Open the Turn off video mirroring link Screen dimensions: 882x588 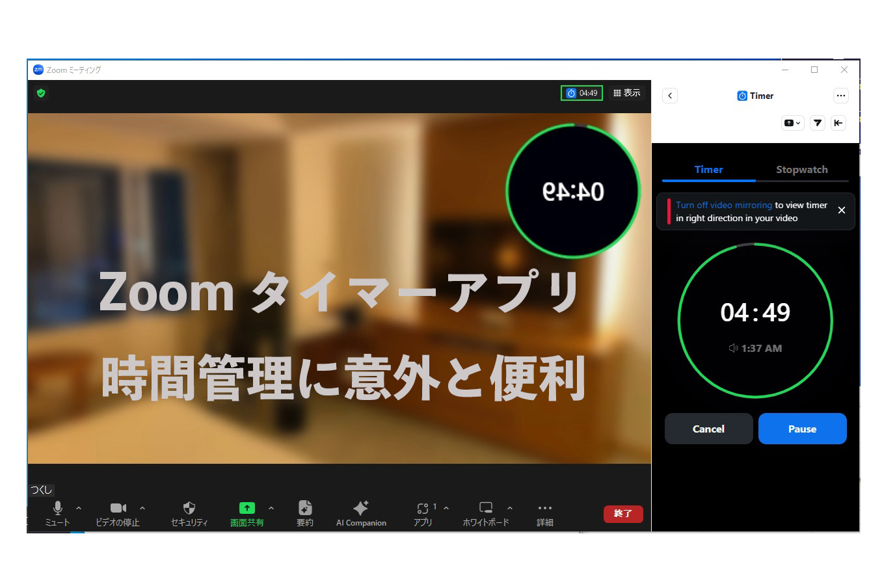[x=723, y=204]
